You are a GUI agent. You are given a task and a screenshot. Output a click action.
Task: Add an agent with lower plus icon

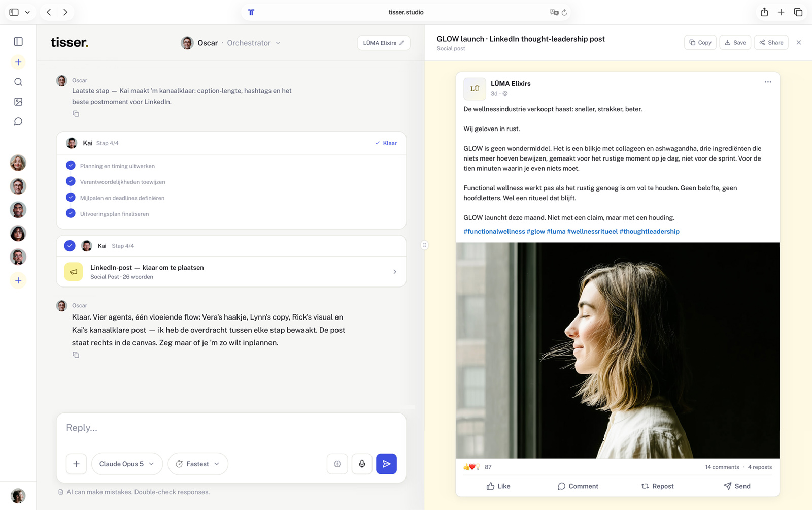18,280
